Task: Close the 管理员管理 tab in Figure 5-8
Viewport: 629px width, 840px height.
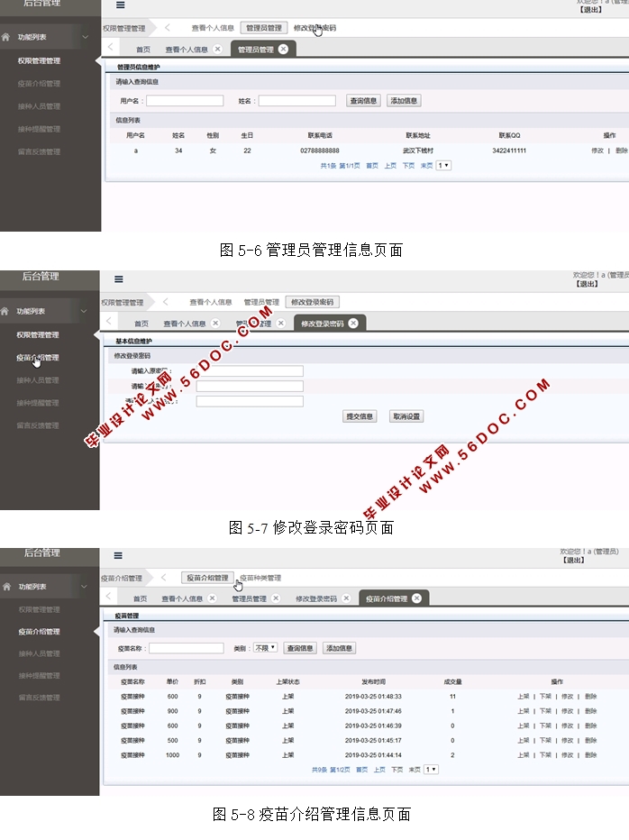Action: coord(276,598)
